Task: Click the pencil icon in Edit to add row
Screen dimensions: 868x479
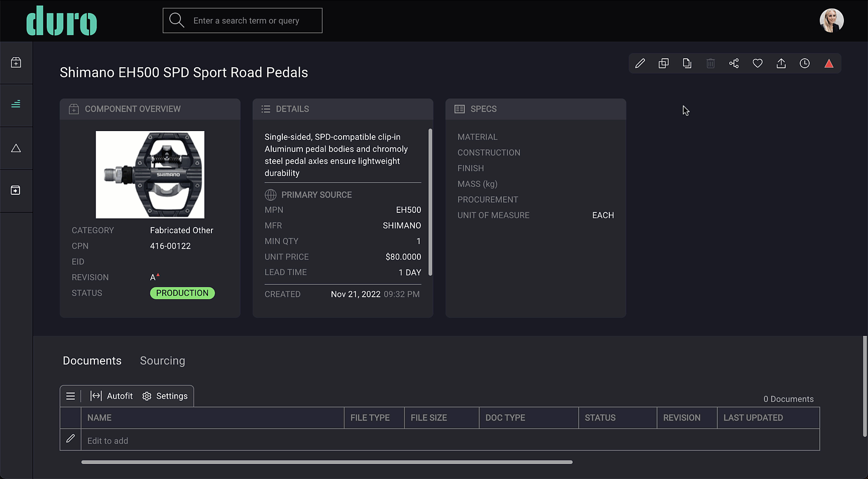Action: (x=70, y=439)
